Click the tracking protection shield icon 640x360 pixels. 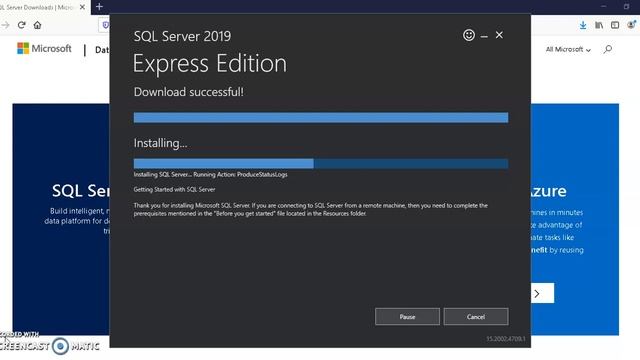[105, 25]
